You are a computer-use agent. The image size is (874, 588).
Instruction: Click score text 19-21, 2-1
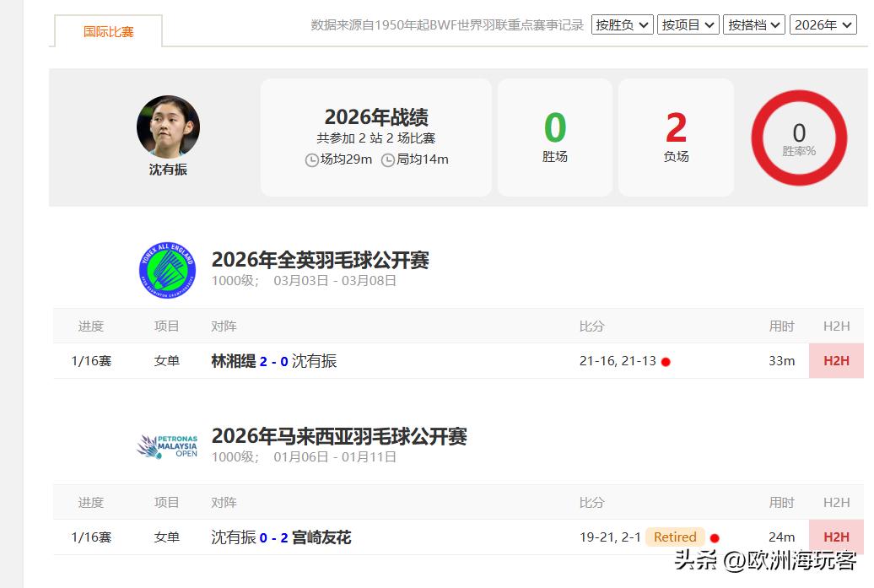[610, 537]
